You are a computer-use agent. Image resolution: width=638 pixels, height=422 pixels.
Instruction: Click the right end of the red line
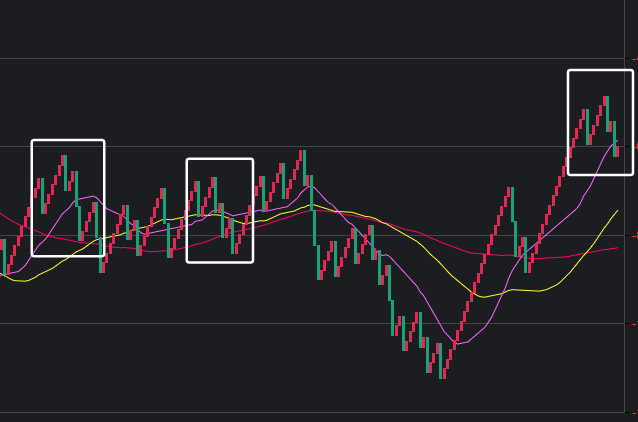pos(616,246)
